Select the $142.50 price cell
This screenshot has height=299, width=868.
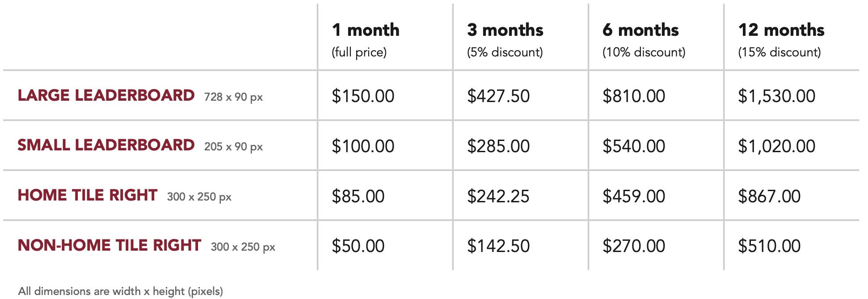point(498,246)
